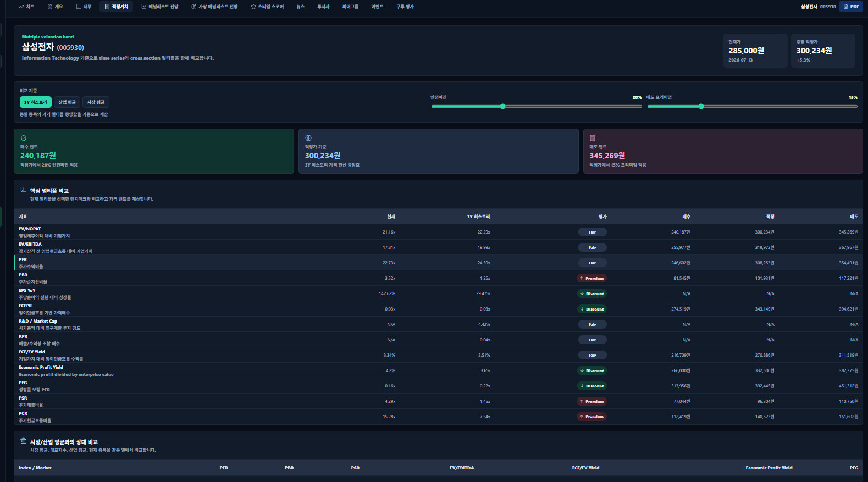Click the coin icon in 적정가 기준 card

(x=308, y=138)
